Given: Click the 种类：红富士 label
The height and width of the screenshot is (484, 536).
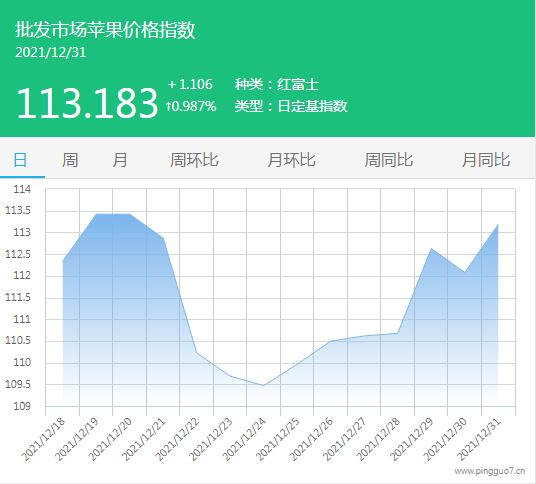Looking at the screenshot, I should click(x=277, y=84).
